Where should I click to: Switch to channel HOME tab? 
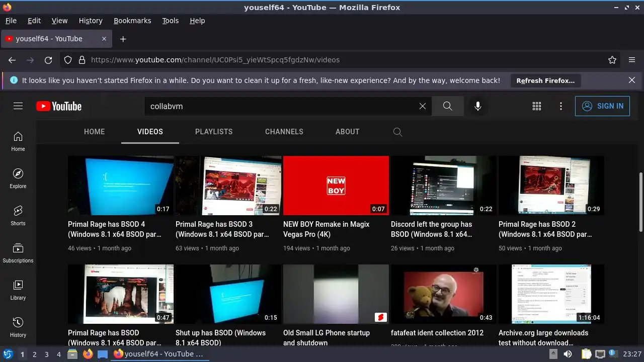pyautogui.click(x=94, y=132)
